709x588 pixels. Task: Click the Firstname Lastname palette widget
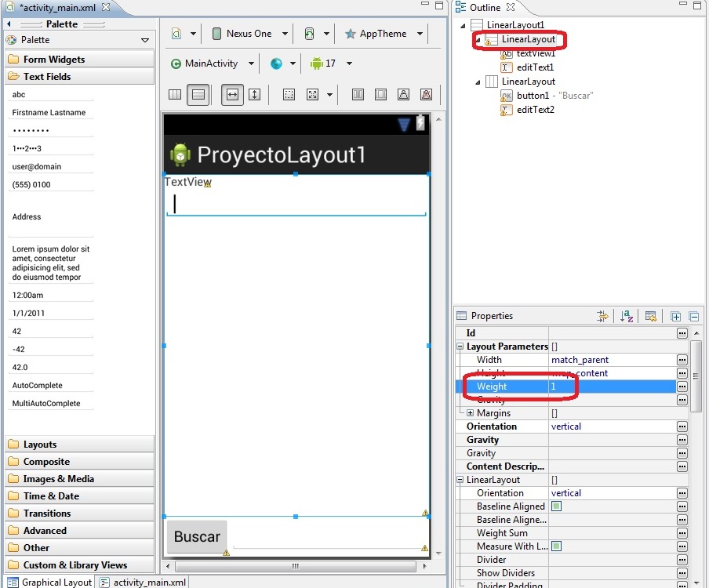pos(51,113)
